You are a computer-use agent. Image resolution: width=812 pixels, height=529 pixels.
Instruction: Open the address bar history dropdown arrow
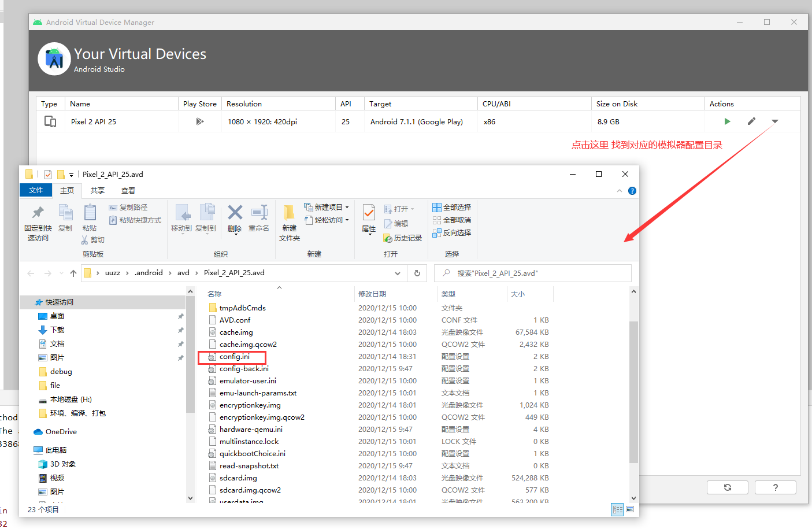pos(397,272)
